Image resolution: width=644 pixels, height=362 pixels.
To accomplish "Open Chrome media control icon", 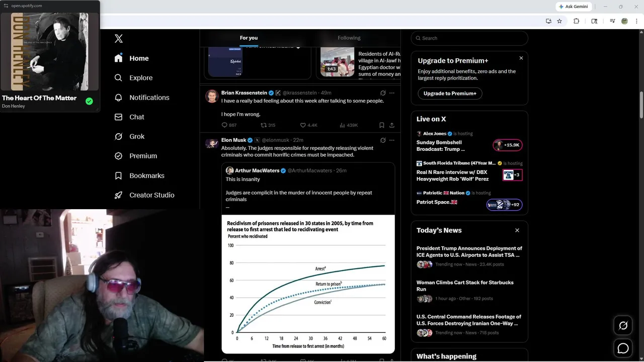I will tap(612, 21).
